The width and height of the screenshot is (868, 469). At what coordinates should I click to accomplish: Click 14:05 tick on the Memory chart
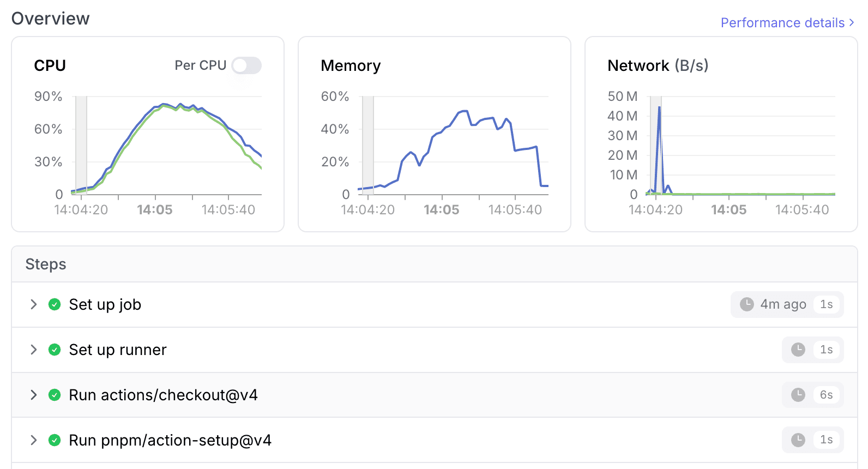[x=442, y=210]
